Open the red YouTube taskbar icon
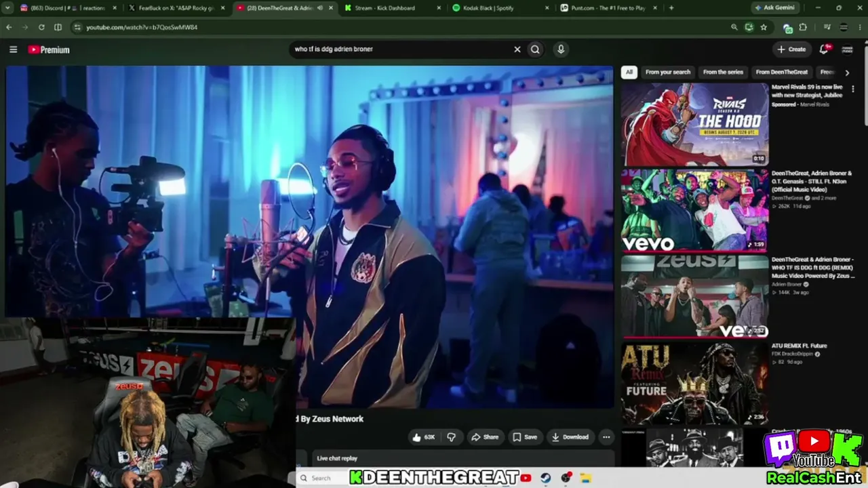 (x=526, y=478)
